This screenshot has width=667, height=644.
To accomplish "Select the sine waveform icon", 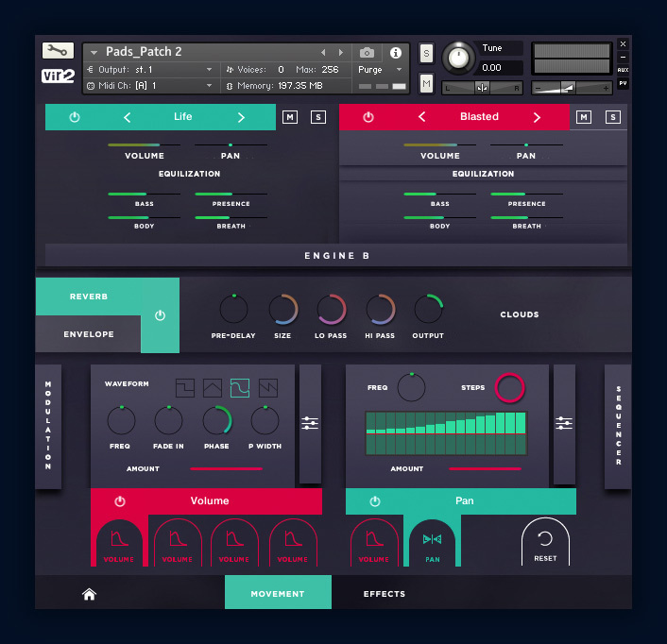I will (240, 388).
